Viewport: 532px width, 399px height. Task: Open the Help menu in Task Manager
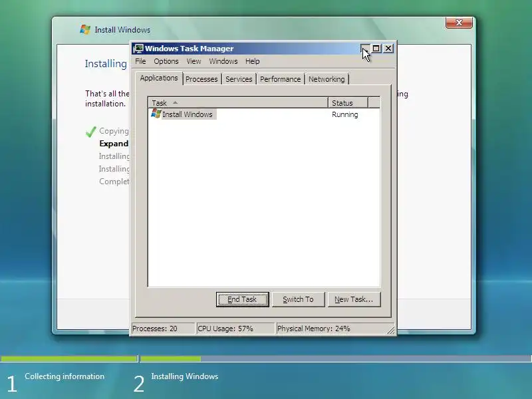pos(253,61)
